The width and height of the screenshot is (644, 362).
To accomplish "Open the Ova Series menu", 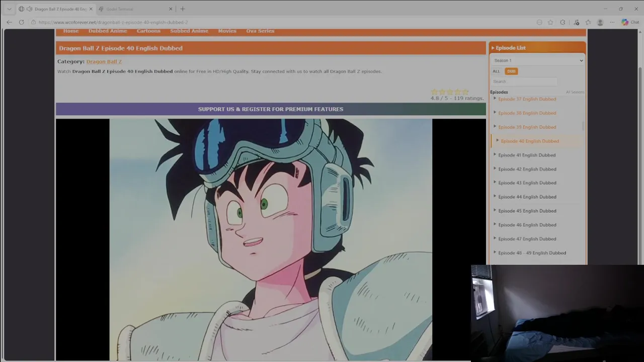I will pos(260,31).
